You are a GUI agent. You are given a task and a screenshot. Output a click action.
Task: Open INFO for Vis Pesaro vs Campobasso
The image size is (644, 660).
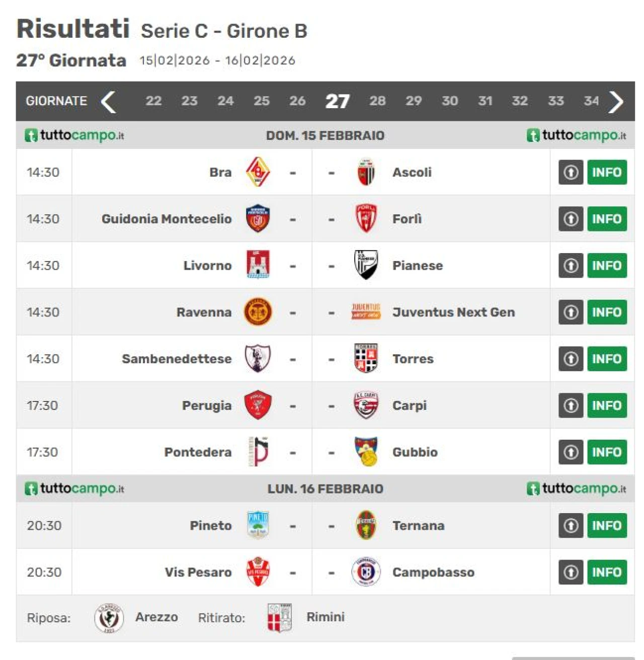coord(607,572)
